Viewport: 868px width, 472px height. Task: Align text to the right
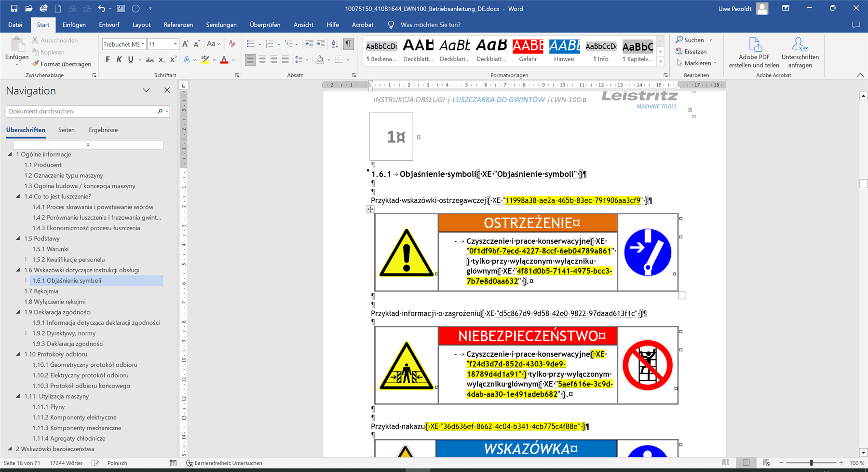(273, 59)
